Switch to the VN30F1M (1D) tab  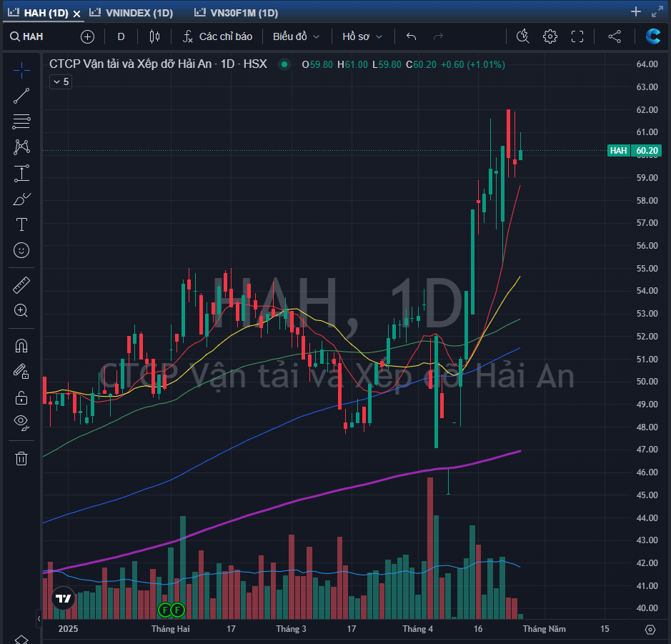point(237,13)
